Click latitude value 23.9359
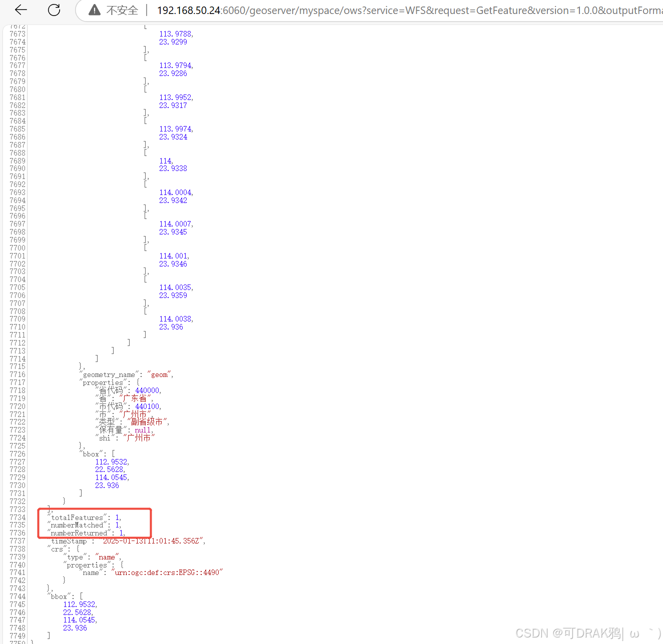 173,295
